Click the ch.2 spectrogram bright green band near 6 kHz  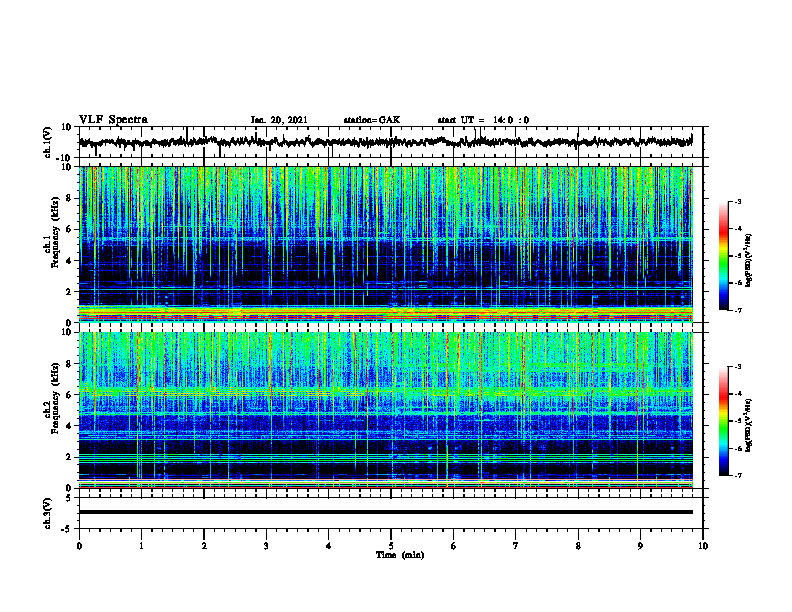(385, 391)
